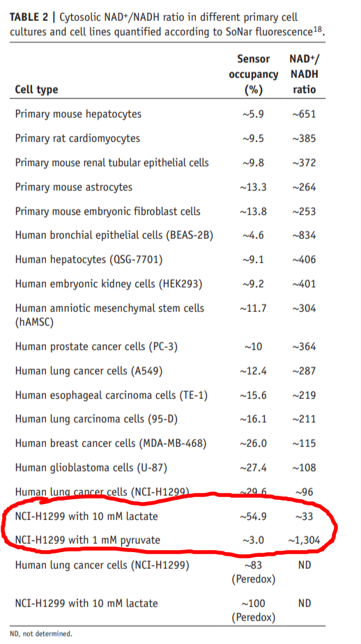Viewport: 361px width, 644px height.
Task: Select Human lung cancer cells (A549) row
Action: pos(166,371)
